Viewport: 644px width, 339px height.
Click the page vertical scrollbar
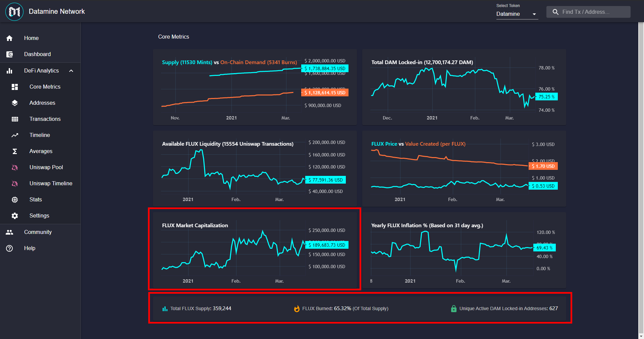641,178
